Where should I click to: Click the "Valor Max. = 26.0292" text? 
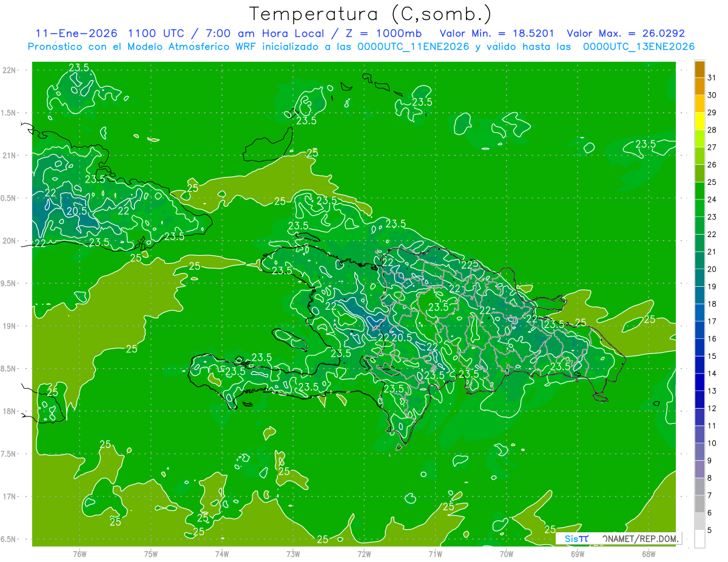coord(625,34)
